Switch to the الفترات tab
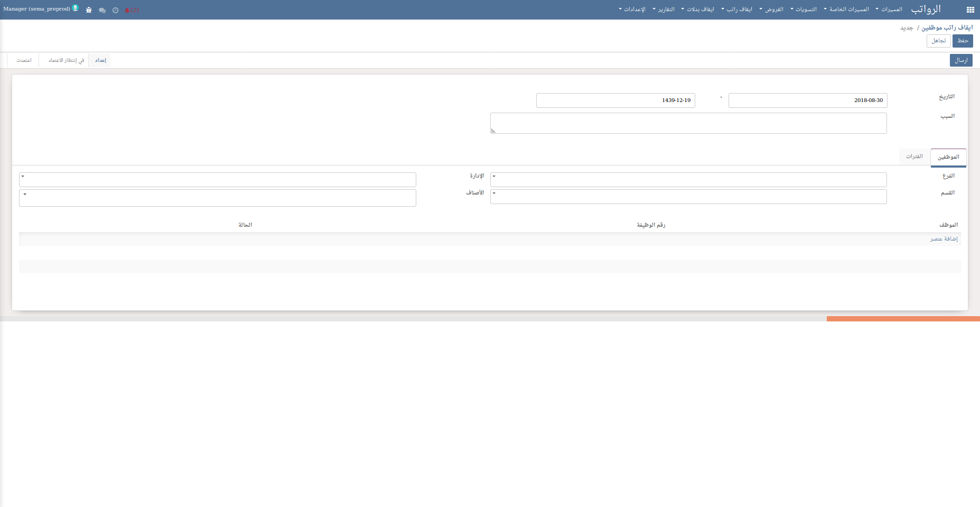The image size is (980, 507). point(914,156)
